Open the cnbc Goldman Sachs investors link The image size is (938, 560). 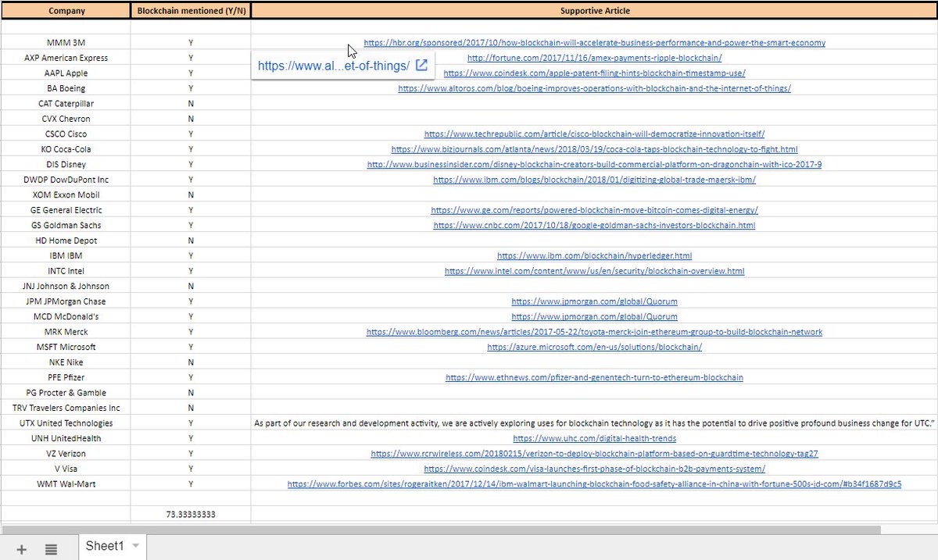tap(594, 226)
